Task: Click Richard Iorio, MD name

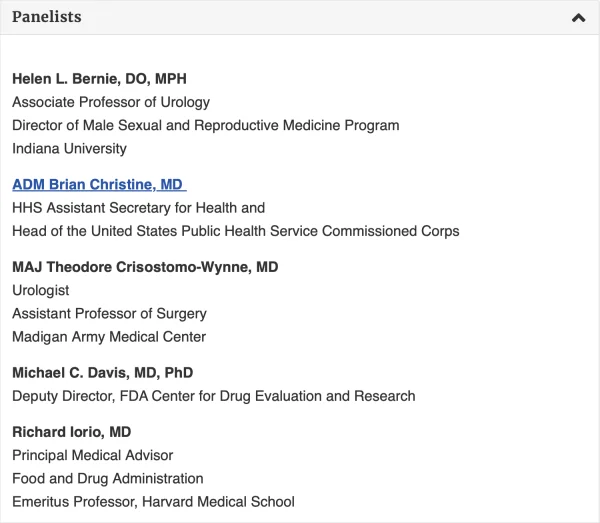Action: click(x=71, y=432)
